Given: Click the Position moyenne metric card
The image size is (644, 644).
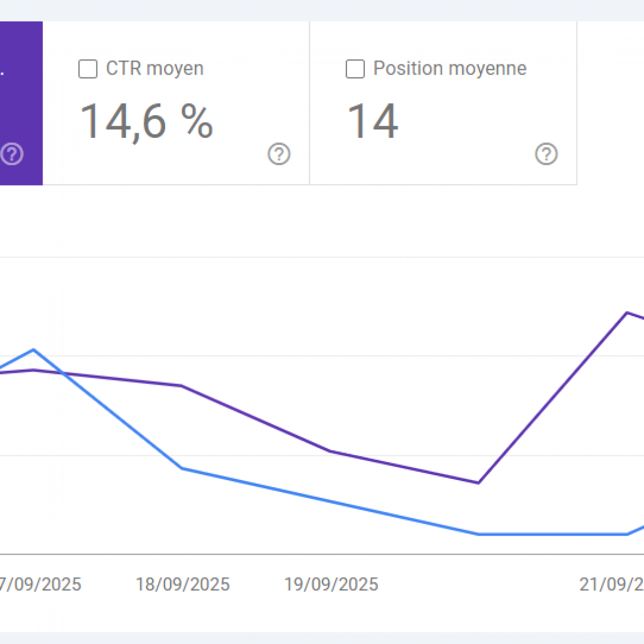Looking at the screenshot, I should [443, 101].
